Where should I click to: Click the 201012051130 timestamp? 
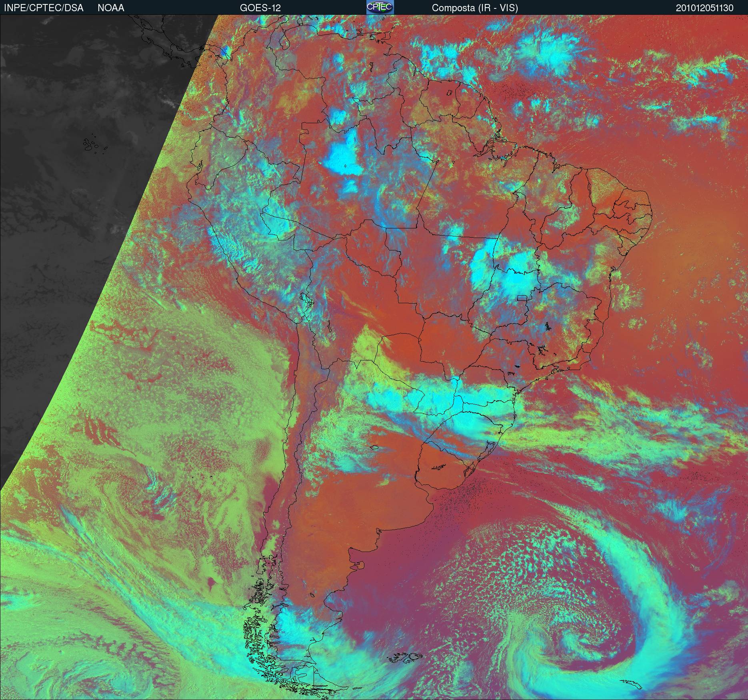704,8
